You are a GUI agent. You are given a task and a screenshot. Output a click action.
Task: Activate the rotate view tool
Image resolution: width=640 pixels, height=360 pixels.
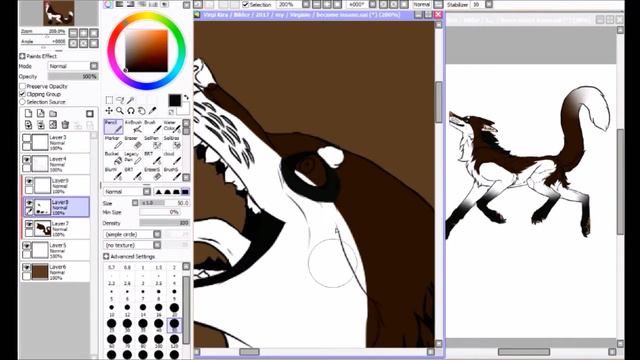coord(131,111)
